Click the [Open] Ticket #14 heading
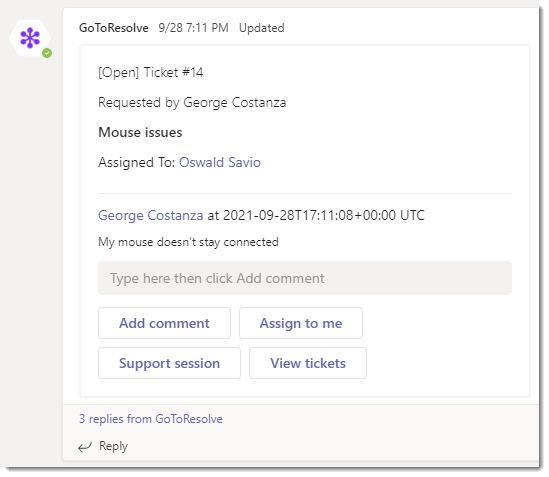549x477 pixels. [x=151, y=72]
